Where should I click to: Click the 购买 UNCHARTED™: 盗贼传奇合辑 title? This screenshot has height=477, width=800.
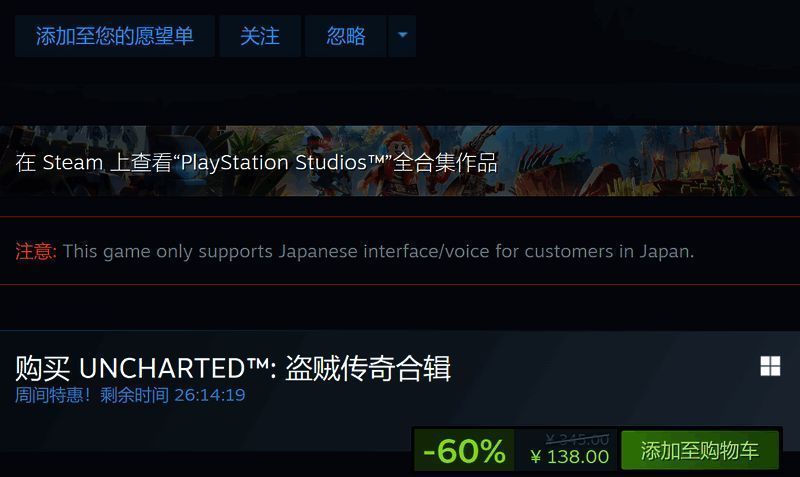(233, 368)
